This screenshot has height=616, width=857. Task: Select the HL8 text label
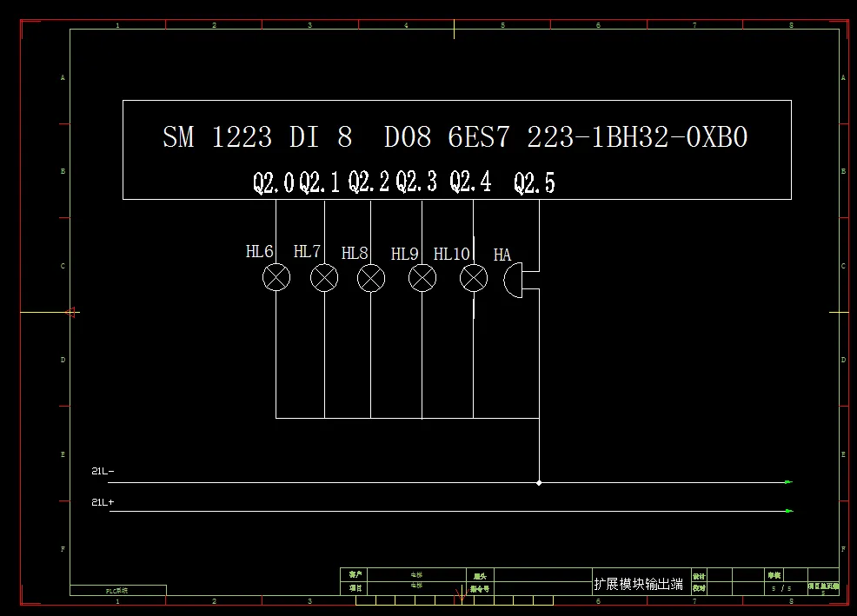pyautogui.click(x=355, y=253)
